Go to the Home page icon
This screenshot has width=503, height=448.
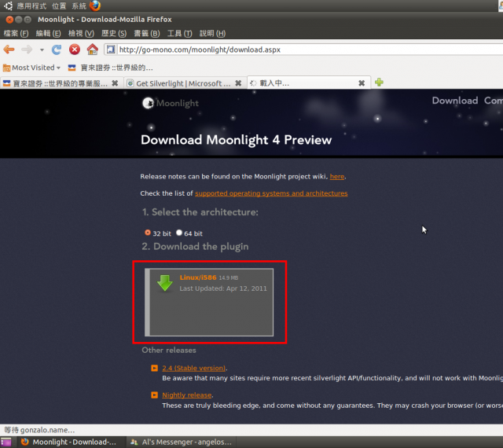(93, 49)
